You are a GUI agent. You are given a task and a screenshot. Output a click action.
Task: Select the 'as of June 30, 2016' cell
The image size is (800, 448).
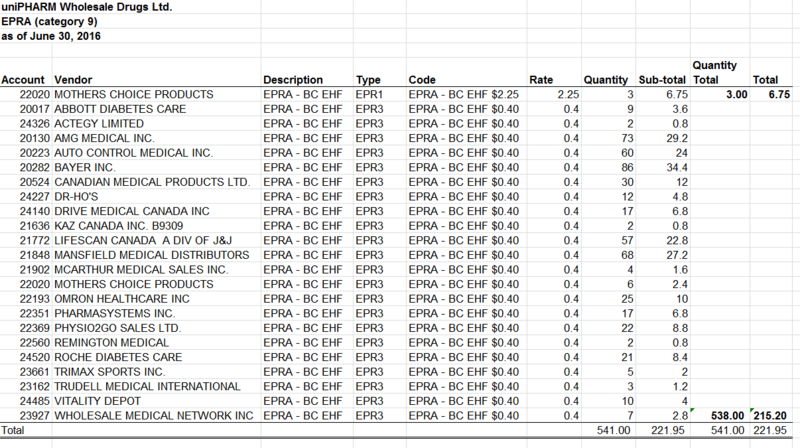point(51,36)
